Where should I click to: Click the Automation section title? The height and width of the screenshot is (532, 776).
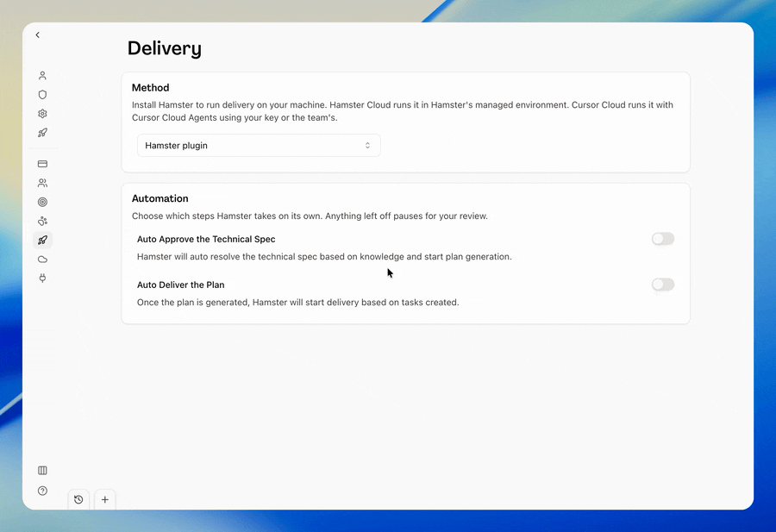160,198
